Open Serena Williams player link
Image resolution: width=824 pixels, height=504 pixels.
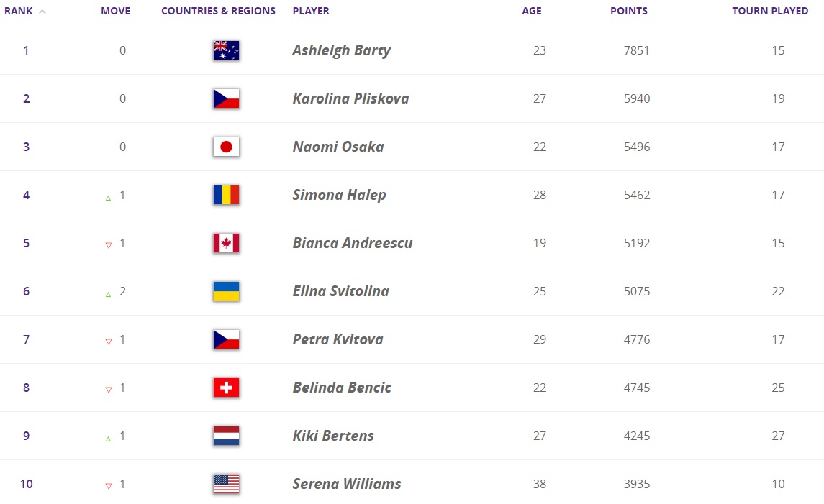pyautogui.click(x=346, y=484)
